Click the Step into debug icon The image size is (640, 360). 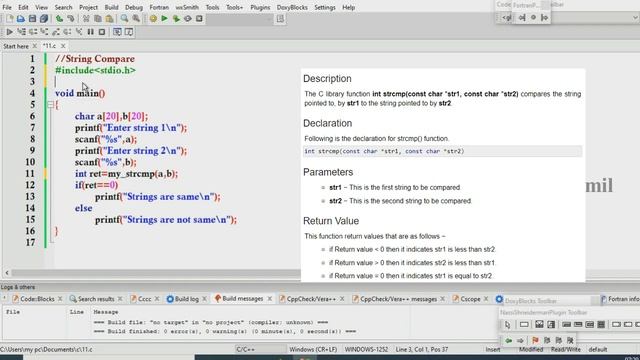[44, 32]
